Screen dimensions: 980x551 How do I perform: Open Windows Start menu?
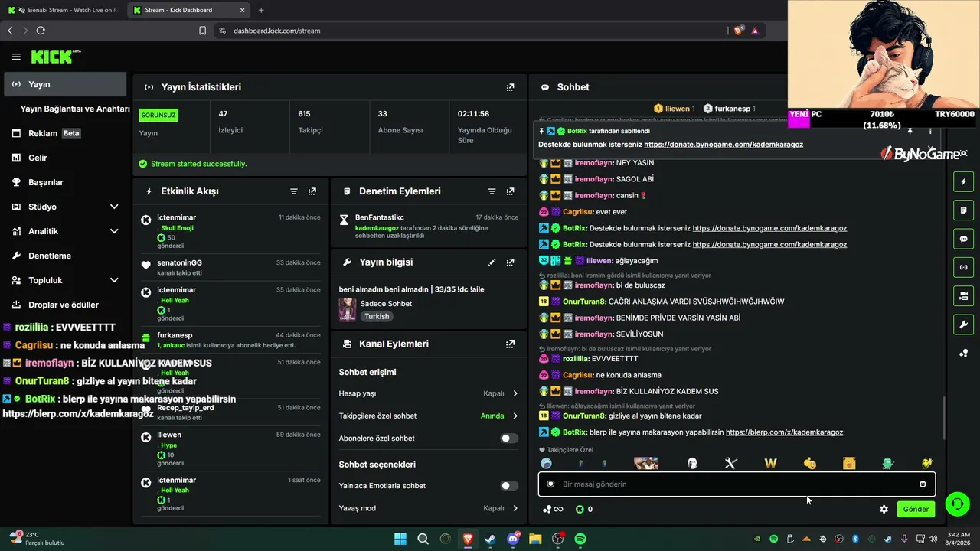[400, 539]
